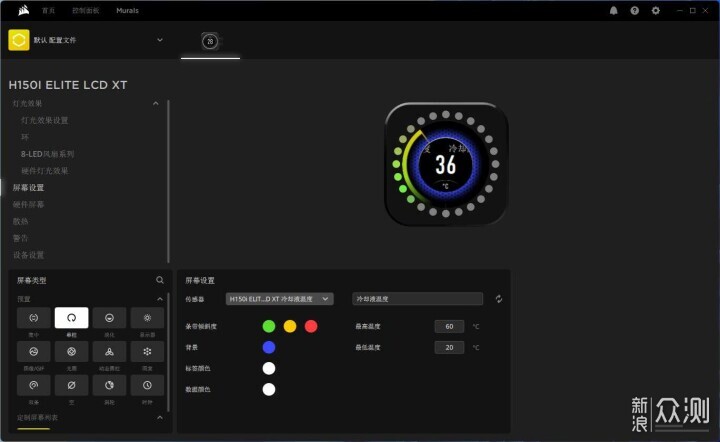Open the 首页 home tab
Viewport: 720px width, 442px height.
pos(48,10)
